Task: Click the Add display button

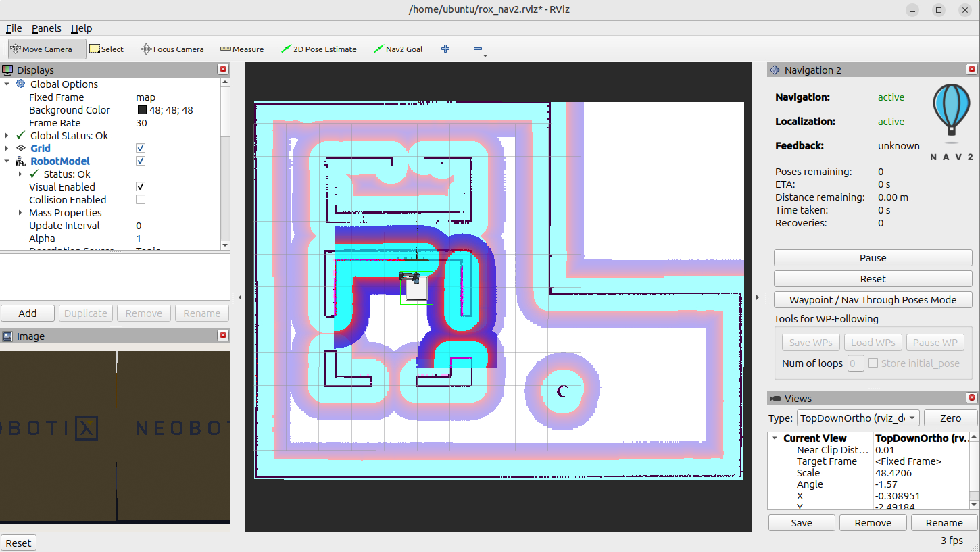Action: (28, 313)
